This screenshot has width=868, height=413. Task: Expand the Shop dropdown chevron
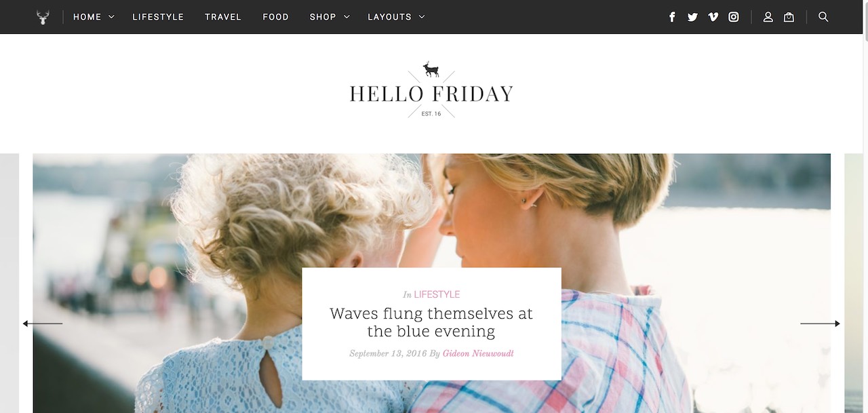click(x=347, y=17)
